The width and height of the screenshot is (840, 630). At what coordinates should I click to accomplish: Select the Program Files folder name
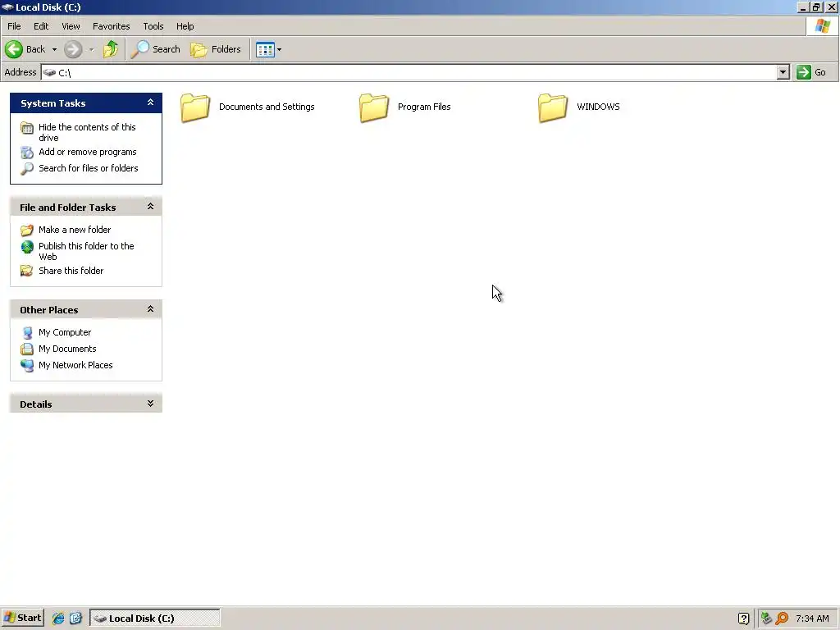pos(424,107)
